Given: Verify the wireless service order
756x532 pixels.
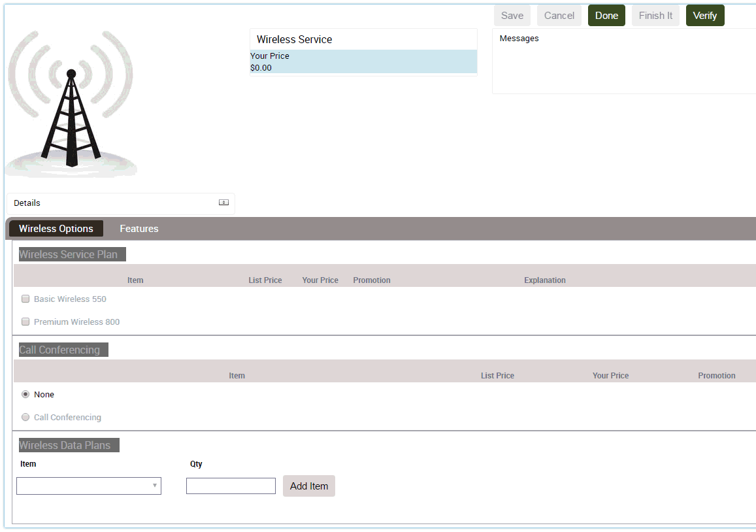Looking at the screenshot, I should point(705,15).
